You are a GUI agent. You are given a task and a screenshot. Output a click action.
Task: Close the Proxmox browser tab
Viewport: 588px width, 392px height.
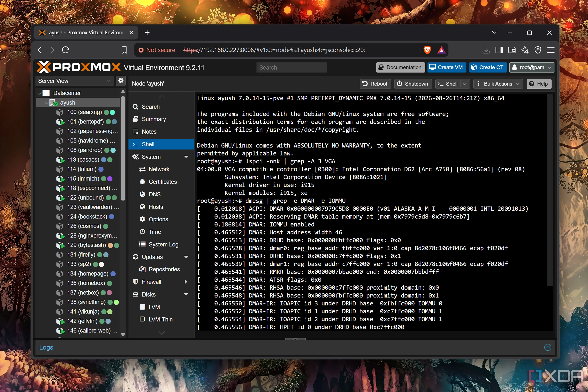point(131,33)
